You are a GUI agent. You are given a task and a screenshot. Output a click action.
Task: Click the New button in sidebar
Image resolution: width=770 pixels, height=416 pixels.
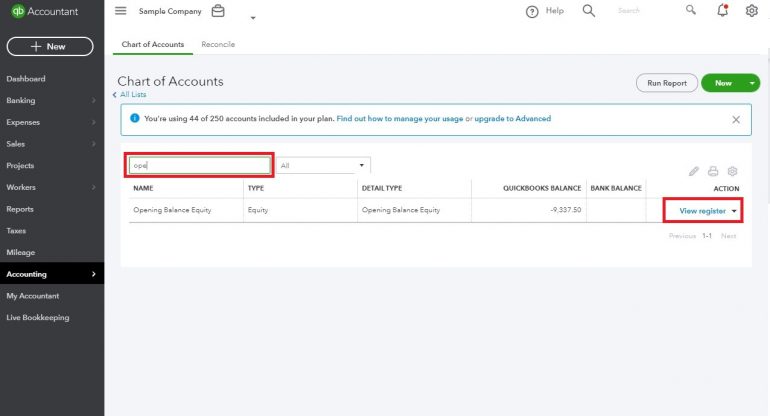(49, 46)
